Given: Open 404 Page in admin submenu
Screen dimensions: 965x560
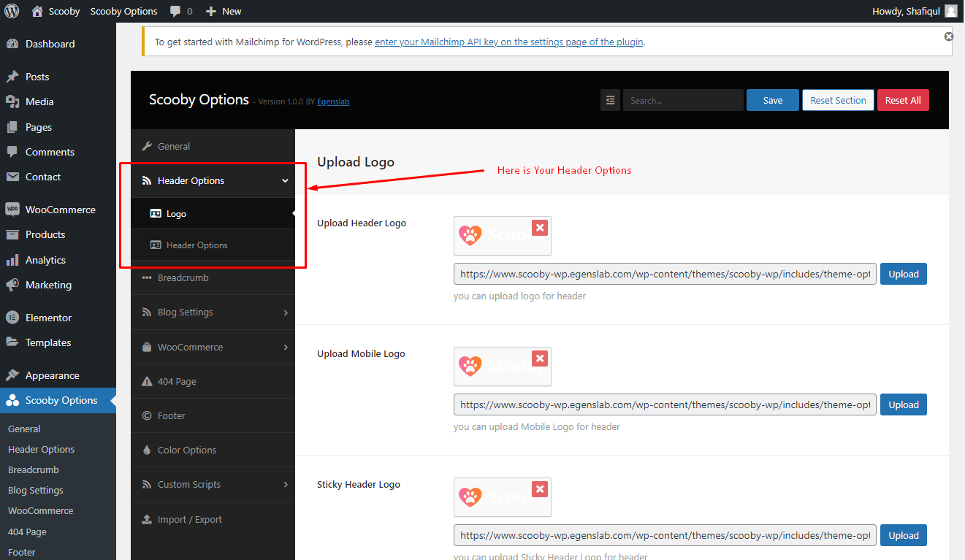Looking at the screenshot, I should pyautogui.click(x=27, y=532).
